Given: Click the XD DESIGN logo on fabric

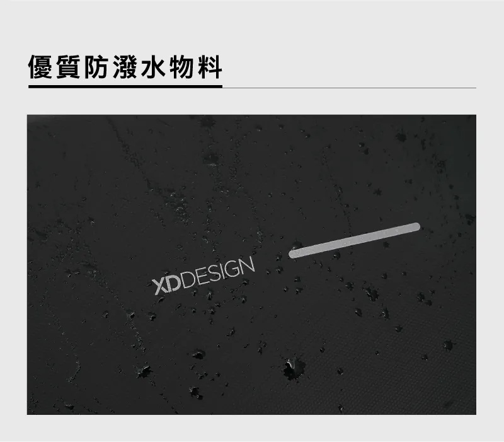Looking at the screenshot, I should click(x=203, y=276).
